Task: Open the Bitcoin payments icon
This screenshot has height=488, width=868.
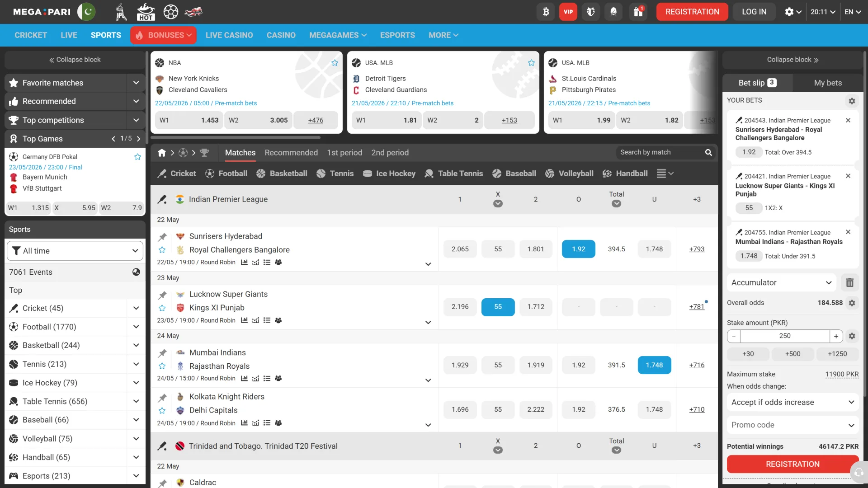Action: (546, 12)
